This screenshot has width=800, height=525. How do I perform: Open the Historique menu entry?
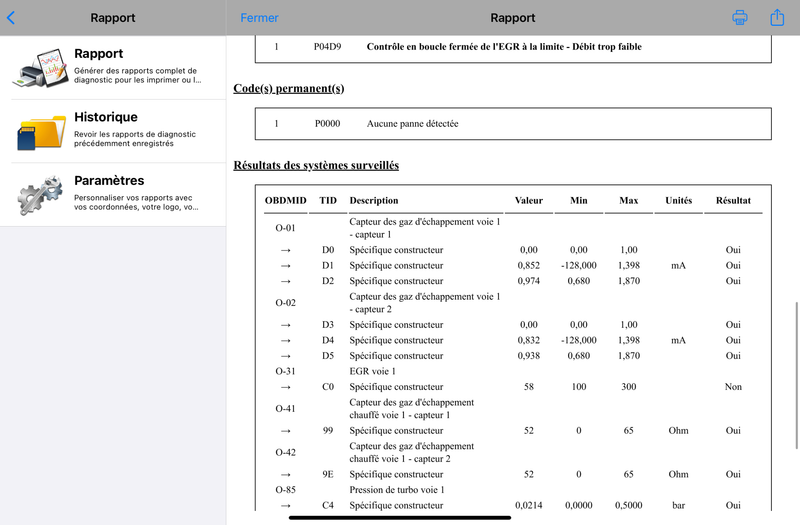113,131
